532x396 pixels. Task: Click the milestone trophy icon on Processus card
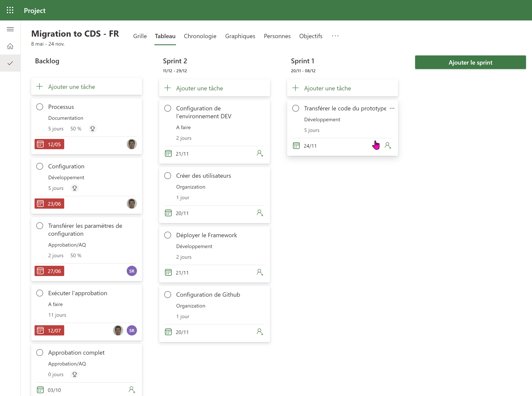click(x=93, y=129)
